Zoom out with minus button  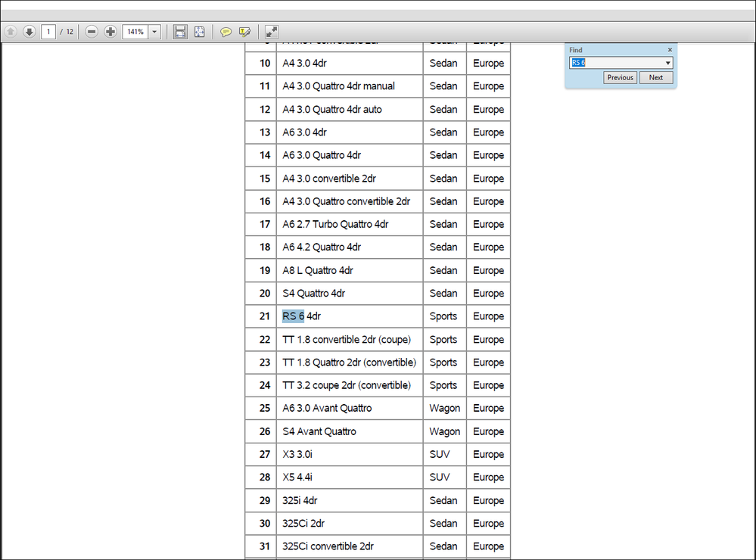click(x=92, y=32)
